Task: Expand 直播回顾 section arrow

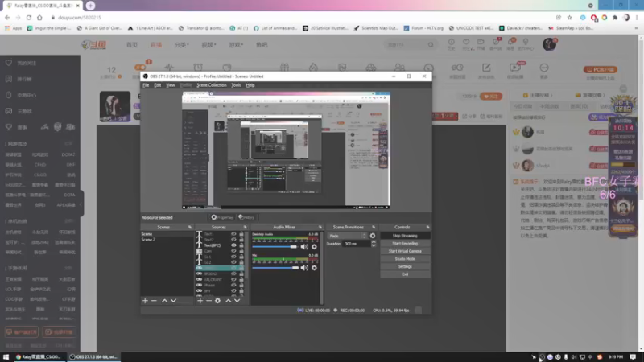Action: tap(604, 95)
